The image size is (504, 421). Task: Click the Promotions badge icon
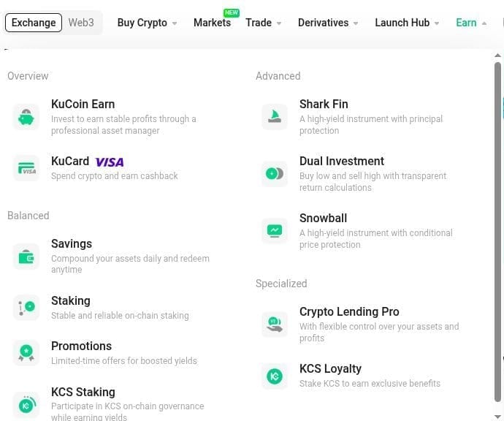(26, 353)
